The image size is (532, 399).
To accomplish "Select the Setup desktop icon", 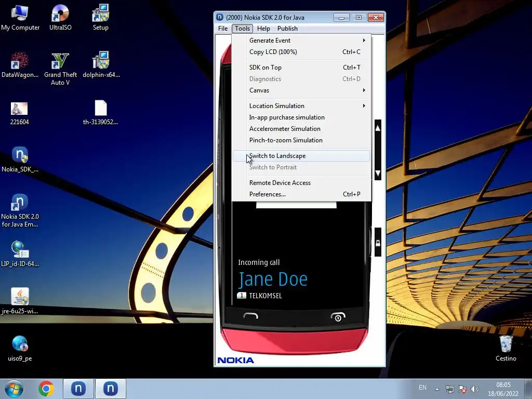I will (x=100, y=18).
